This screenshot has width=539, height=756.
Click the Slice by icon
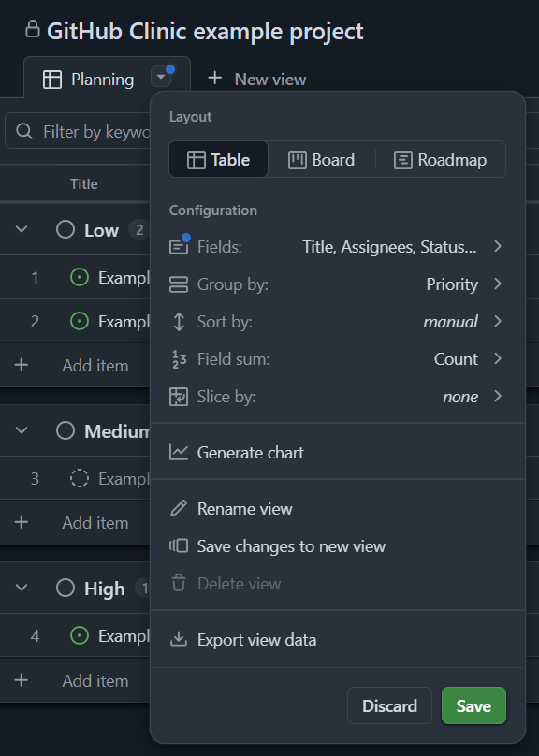point(179,397)
